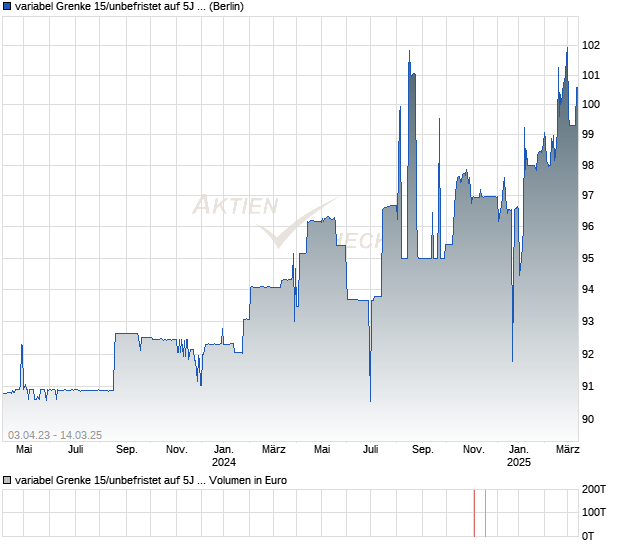Viewport: 620px width, 546px height.
Task: Click the '99' price axis label
Action: click(x=588, y=133)
